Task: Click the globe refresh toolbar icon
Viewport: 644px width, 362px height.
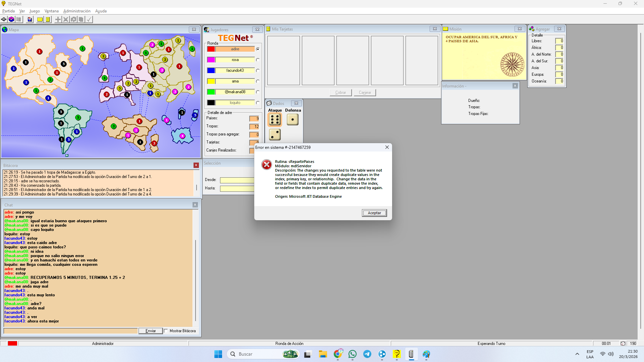Action: pyautogui.click(x=11, y=19)
